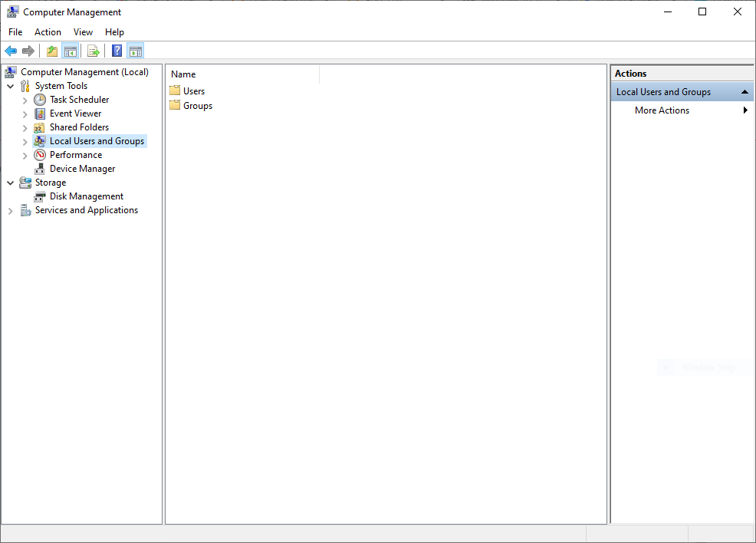
Task: Open Help via blue question mark icon
Action: click(x=117, y=51)
